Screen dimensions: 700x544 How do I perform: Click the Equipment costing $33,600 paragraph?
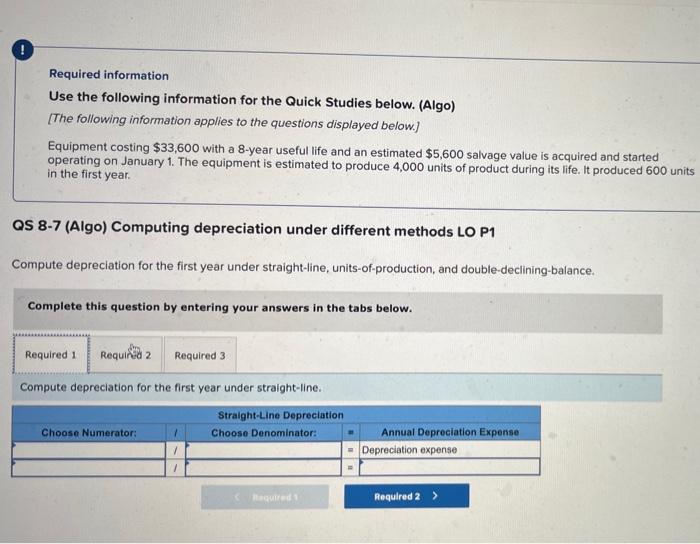click(371, 161)
